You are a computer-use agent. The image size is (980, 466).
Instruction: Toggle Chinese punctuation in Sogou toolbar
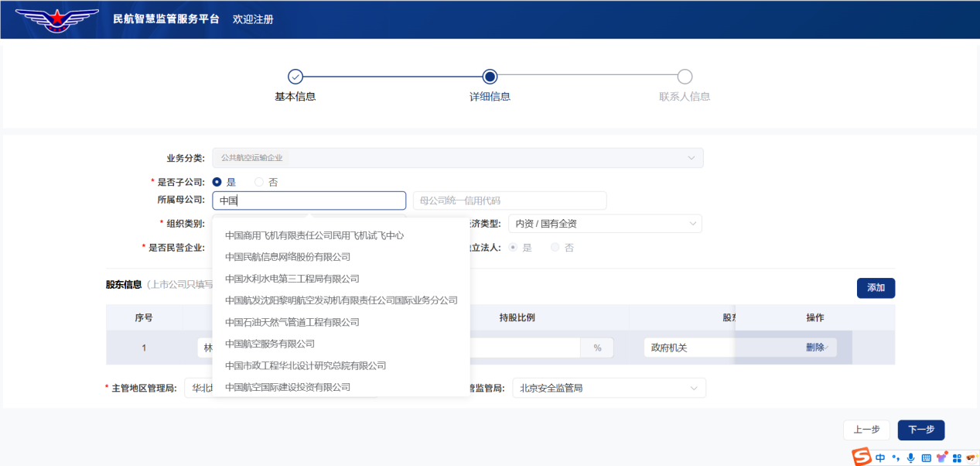coord(896,457)
